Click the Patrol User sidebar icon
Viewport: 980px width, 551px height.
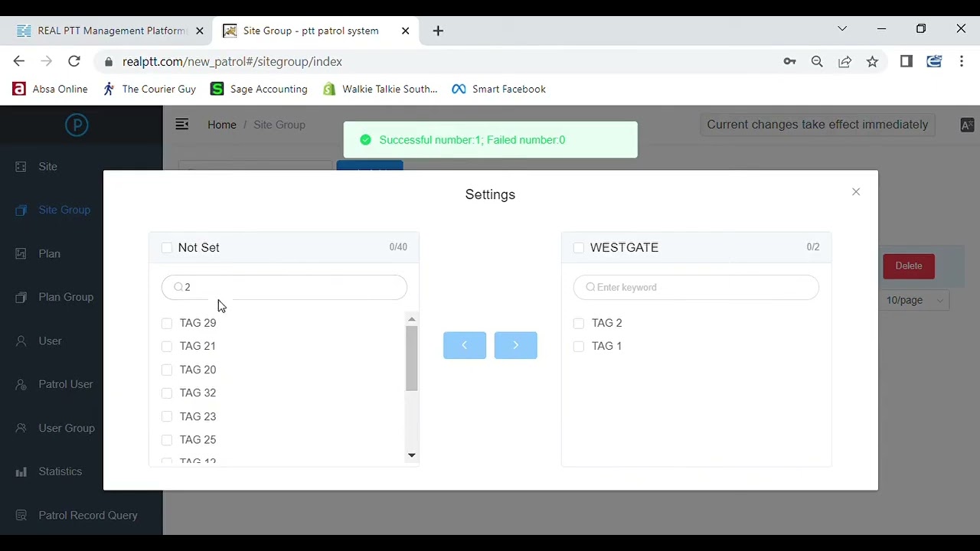21,384
